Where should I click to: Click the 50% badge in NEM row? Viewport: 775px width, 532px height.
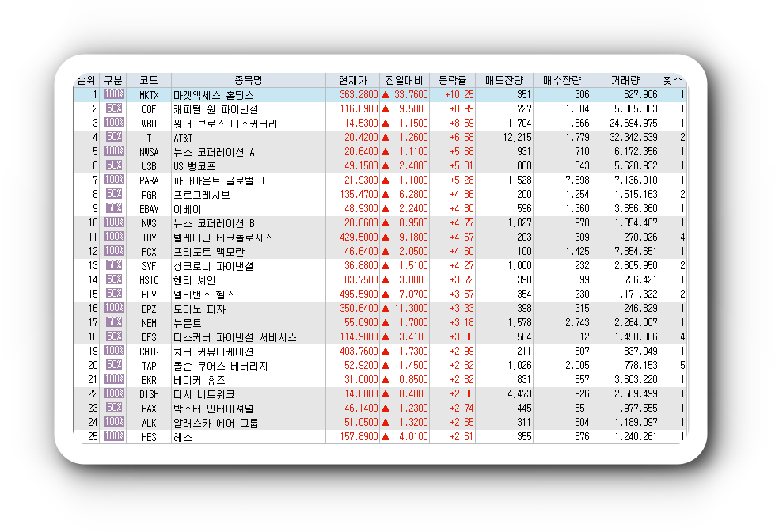pos(114,322)
